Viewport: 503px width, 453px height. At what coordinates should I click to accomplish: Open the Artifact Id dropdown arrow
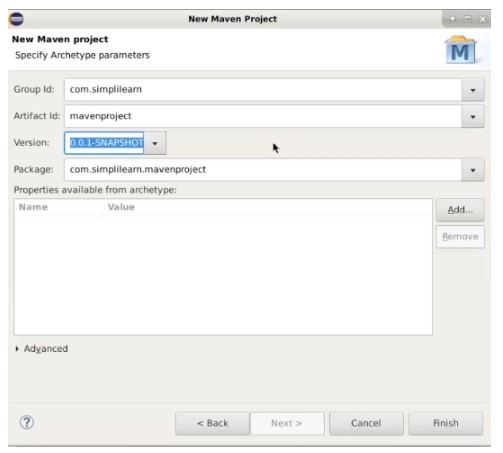(x=473, y=117)
